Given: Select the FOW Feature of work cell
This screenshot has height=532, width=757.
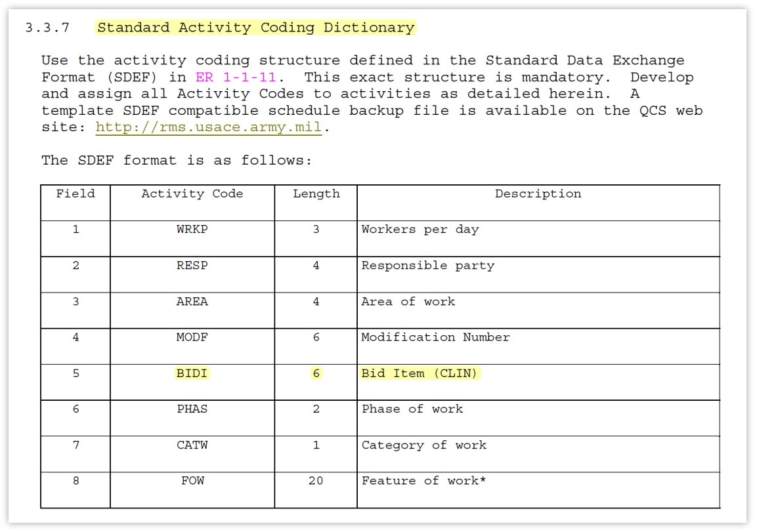Looking at the screenshot, I should click(x=192, y=481).
